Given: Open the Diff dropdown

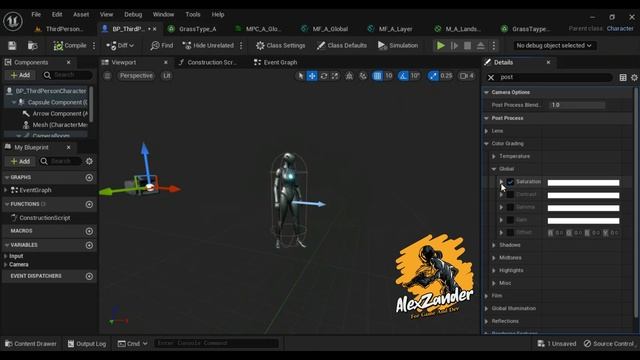Looking at the screenshot, I should pos(120,45).
